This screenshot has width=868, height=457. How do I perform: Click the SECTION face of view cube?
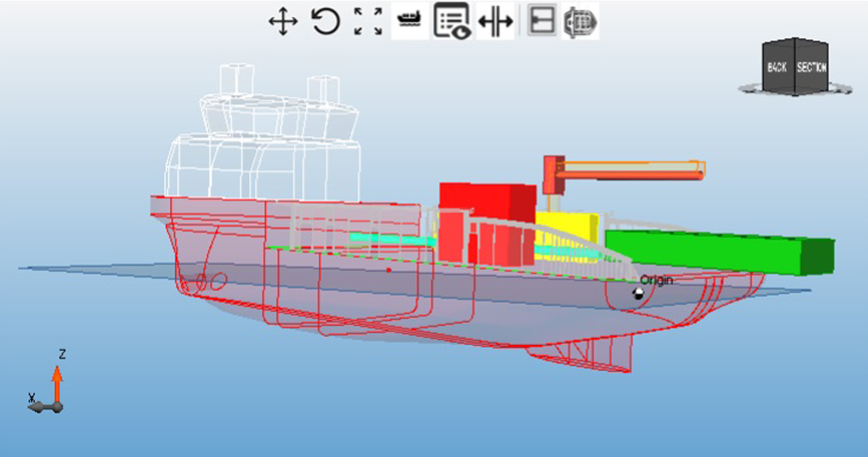811,67
